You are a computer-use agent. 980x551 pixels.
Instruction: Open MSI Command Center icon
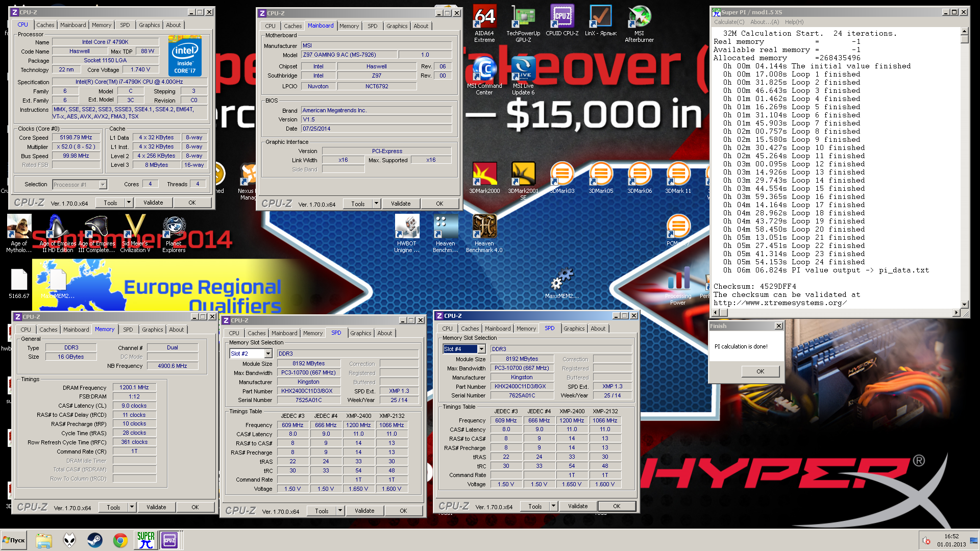click(484, 76)
